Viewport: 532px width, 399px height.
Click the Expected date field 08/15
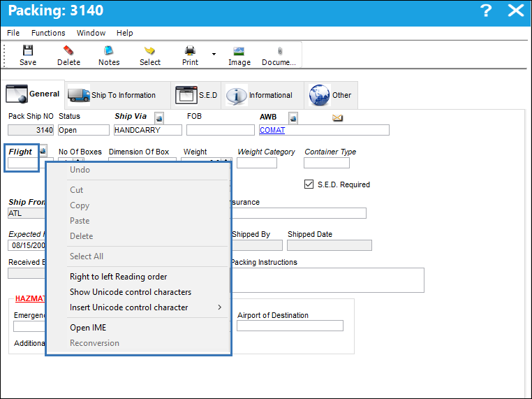click(x=27, y=245)
